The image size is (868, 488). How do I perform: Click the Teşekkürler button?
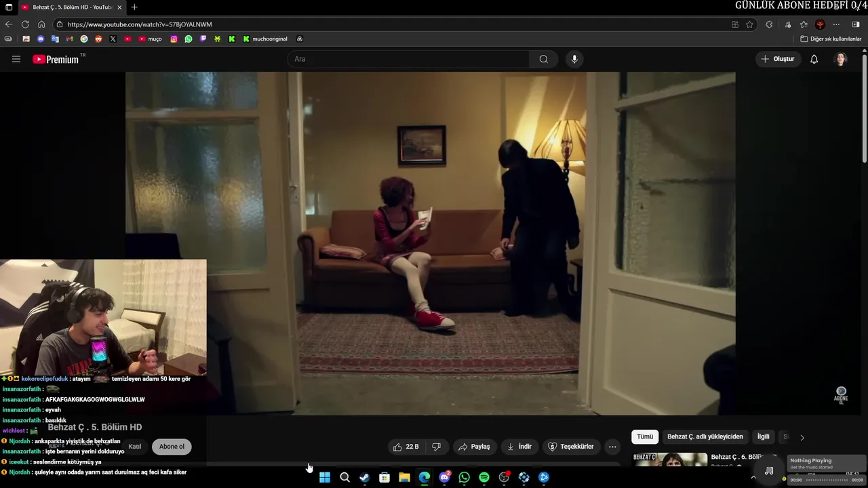click(x=571, y=447)
